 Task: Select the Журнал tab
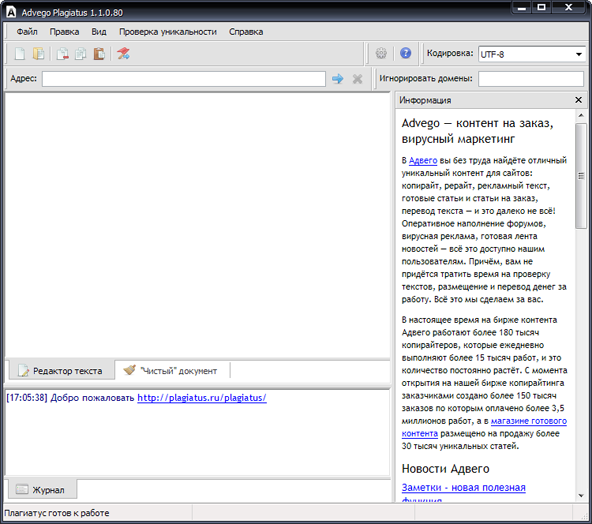pyautogui.click(x=42, y=490)
